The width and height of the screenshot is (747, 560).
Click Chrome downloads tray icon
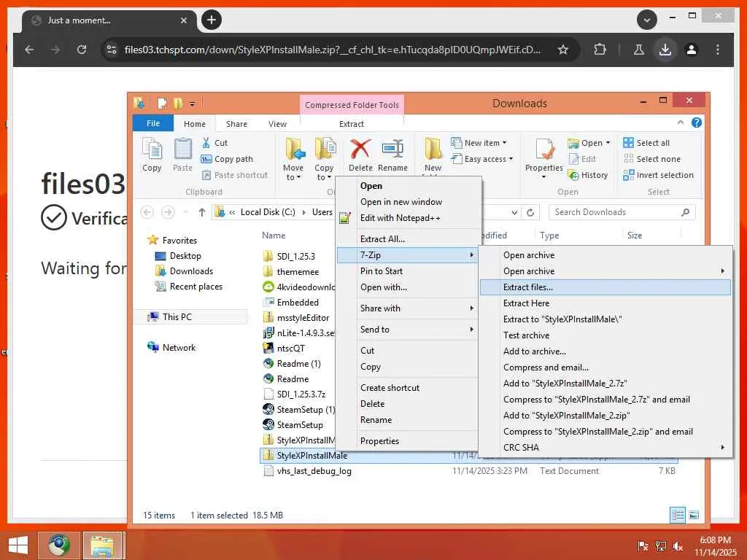pos(665,50)
